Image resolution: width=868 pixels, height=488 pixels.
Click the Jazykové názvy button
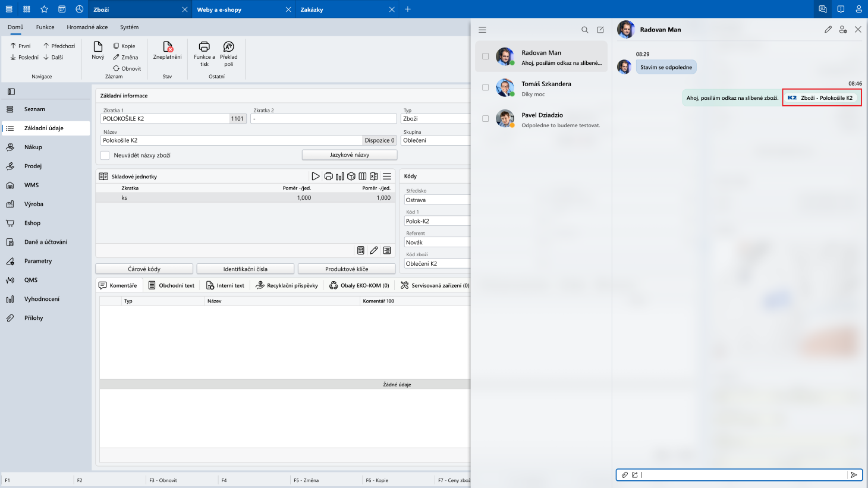pyautogui.click(x=350, y=155)
